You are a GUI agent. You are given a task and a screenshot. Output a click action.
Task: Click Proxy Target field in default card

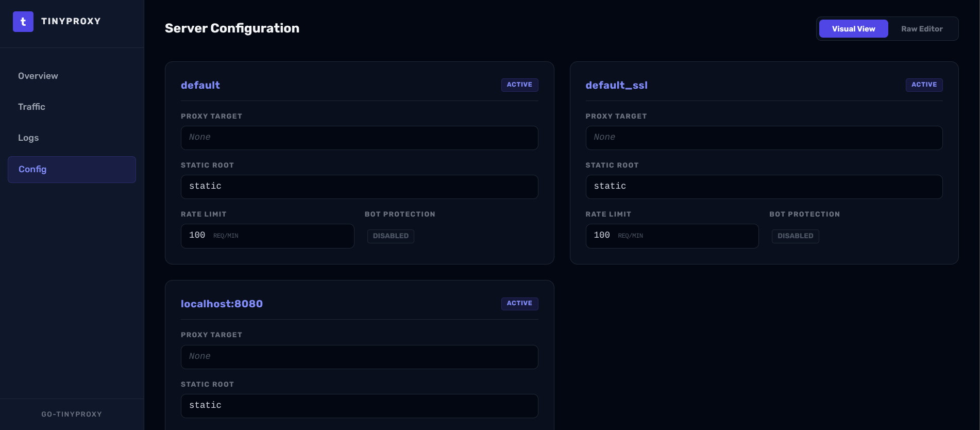[x=359, y=138]
